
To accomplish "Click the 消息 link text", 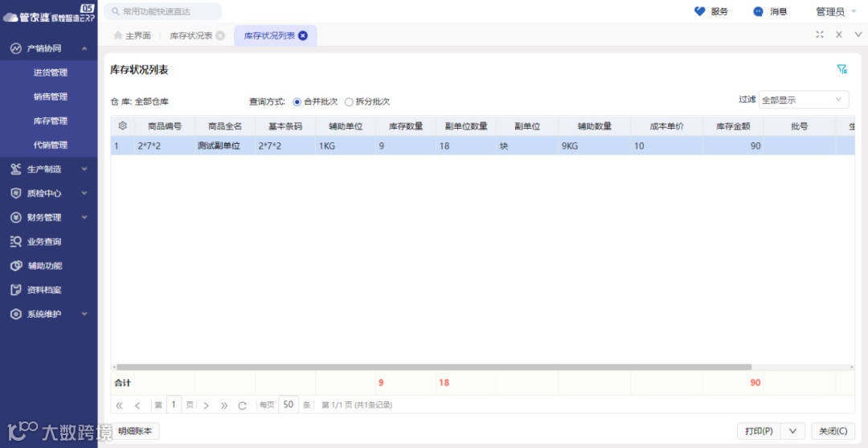I will point(778,11).
